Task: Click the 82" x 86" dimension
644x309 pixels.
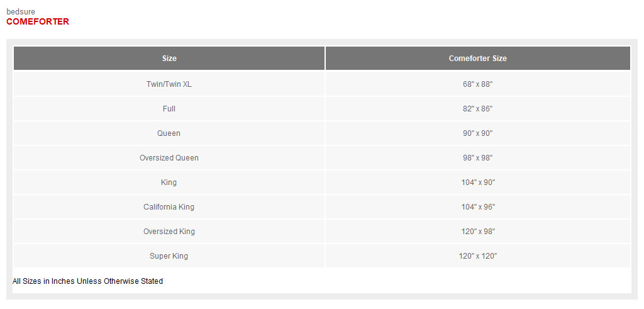Action: [477, 109]
